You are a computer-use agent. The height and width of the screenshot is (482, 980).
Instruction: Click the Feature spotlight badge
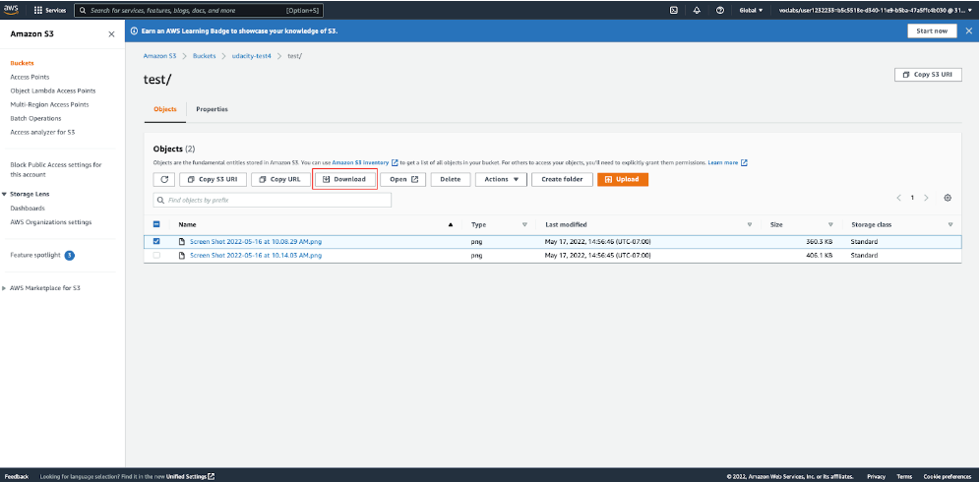click(x=70, y=255)
